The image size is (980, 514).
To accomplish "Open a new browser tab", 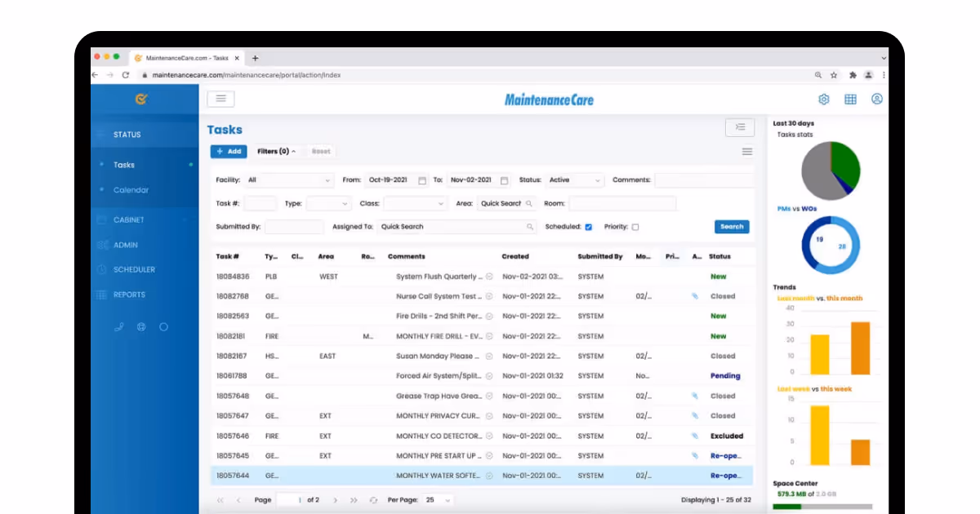I will click(255, 59).
